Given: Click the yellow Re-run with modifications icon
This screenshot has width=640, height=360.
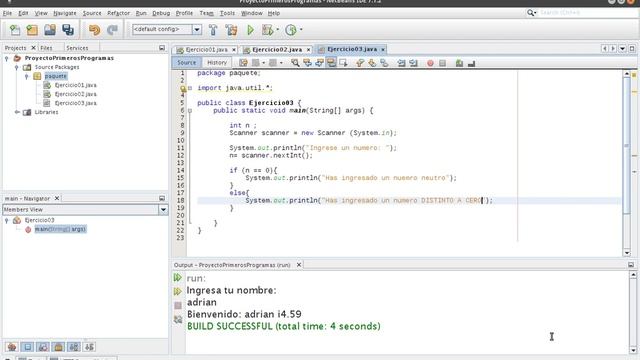Looking at the screenshot, I should coord(178,291).
